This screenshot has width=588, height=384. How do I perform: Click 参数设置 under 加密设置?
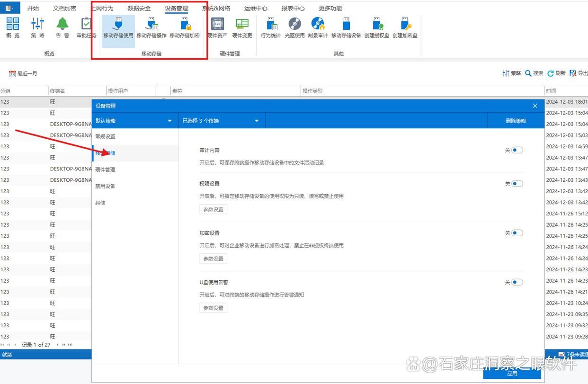[214, 259]
